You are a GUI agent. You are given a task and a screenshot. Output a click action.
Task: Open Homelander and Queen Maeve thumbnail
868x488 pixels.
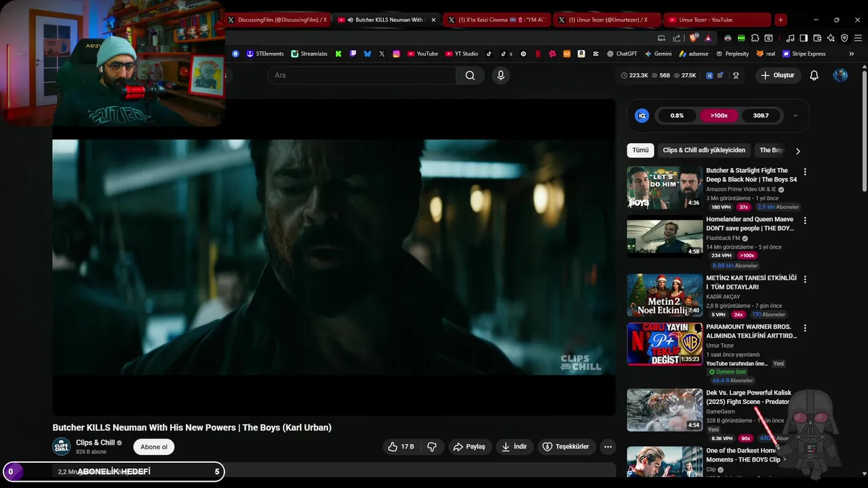point(665,237)
